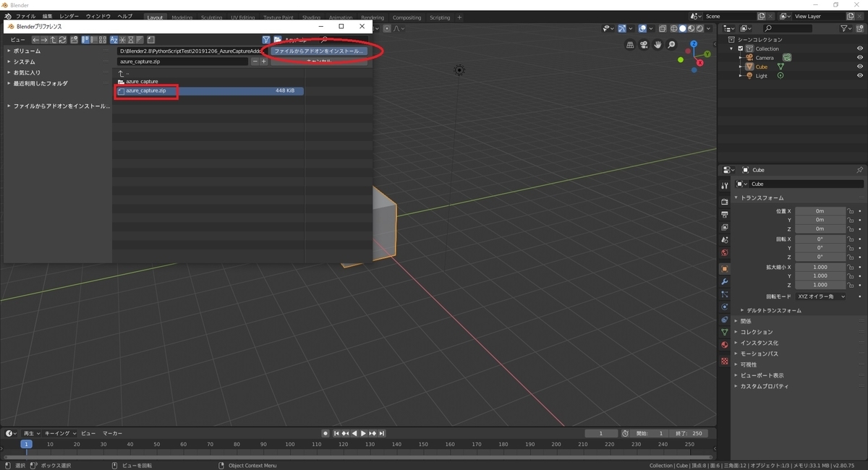Switch to the Scripting workspace tab
The image size is (868, 470).
440,17
